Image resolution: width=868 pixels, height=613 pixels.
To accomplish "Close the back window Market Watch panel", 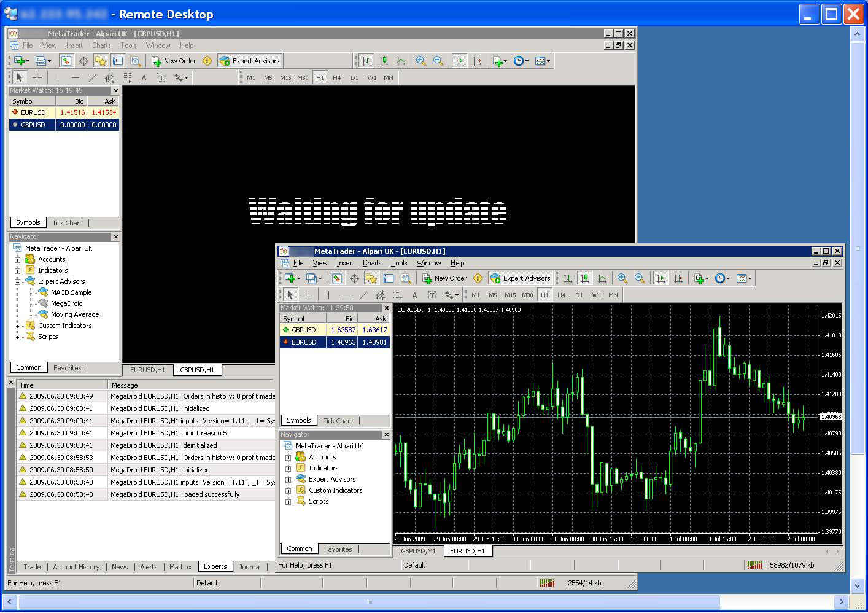I will point(116,91).
